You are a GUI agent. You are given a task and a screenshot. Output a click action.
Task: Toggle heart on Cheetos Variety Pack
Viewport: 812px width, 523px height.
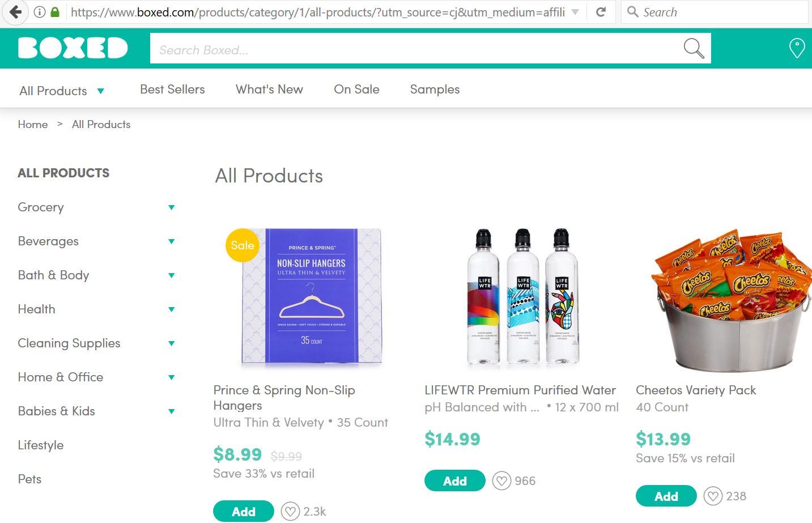(x=713, y=496)
